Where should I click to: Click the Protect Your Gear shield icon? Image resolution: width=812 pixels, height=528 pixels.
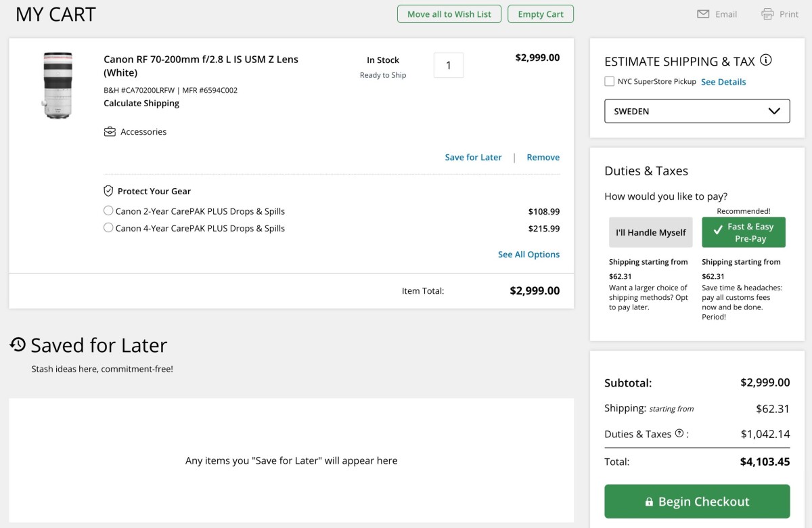(x=108, y=191)
